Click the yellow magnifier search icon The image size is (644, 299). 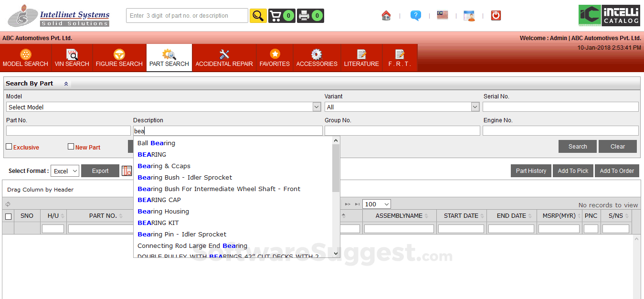coord(258,16)
